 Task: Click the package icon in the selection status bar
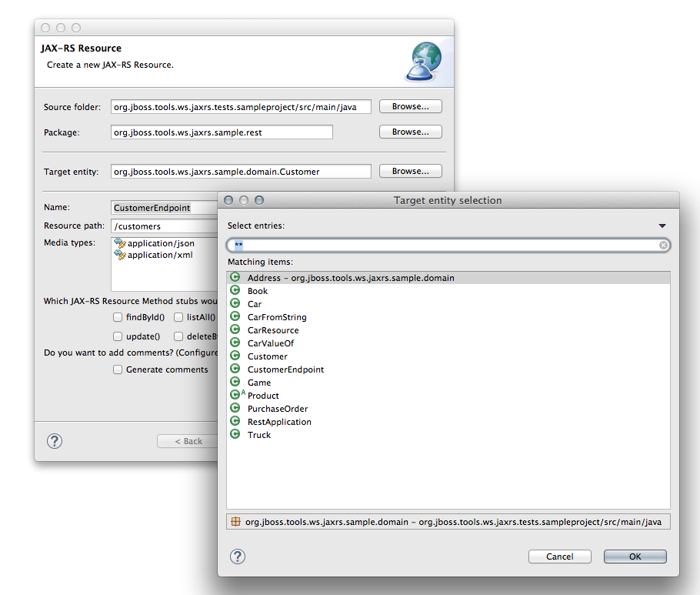(235, 521)
